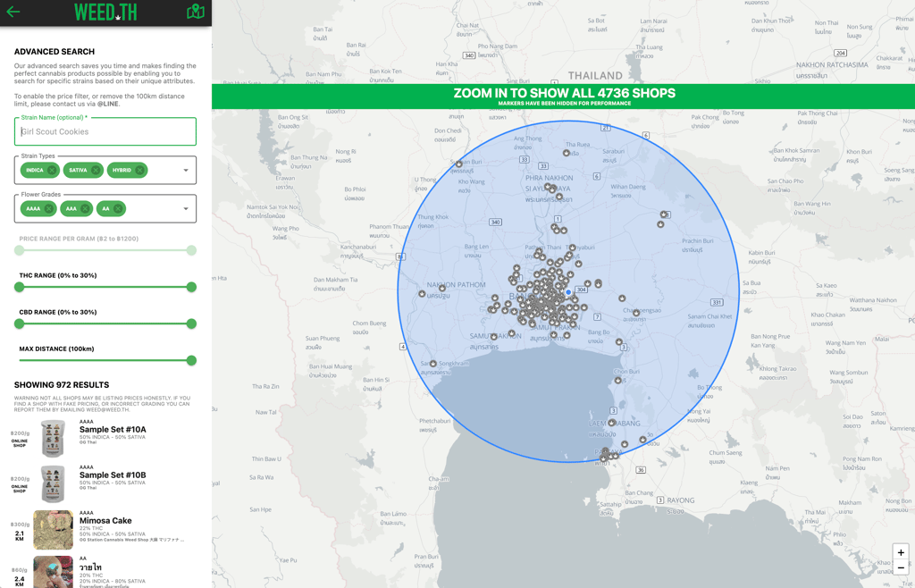Screen dimensions: 915x588
Task: Remove the HYBRID strain type chip
Action: pyautogui.click(x=139, y=171)
